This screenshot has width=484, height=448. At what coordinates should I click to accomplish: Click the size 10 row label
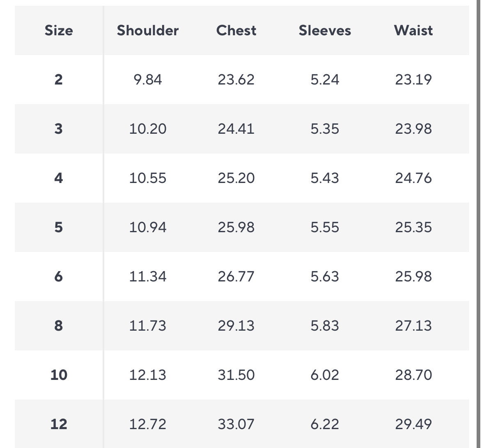tap(59, 375)
